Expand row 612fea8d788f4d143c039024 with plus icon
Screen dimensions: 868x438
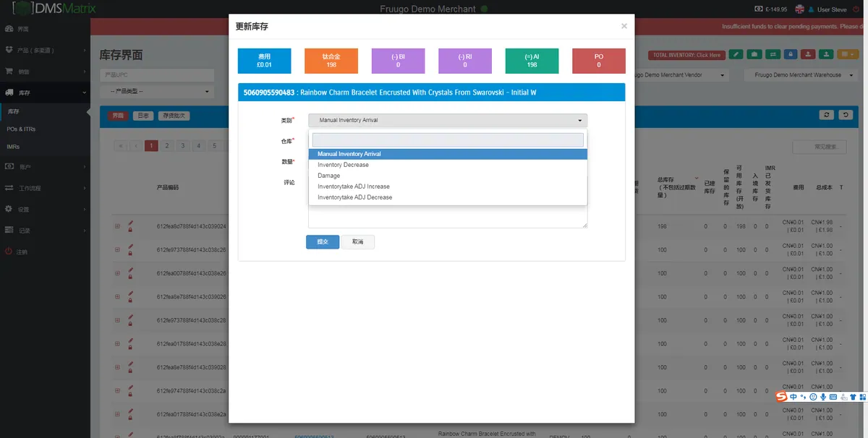click(x=117, y=226)
